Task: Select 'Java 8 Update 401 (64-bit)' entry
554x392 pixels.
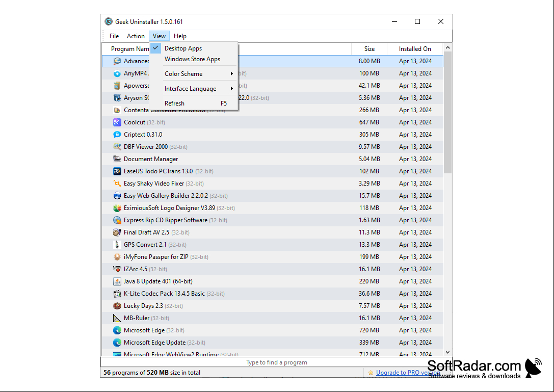Action: click(158, 281)
